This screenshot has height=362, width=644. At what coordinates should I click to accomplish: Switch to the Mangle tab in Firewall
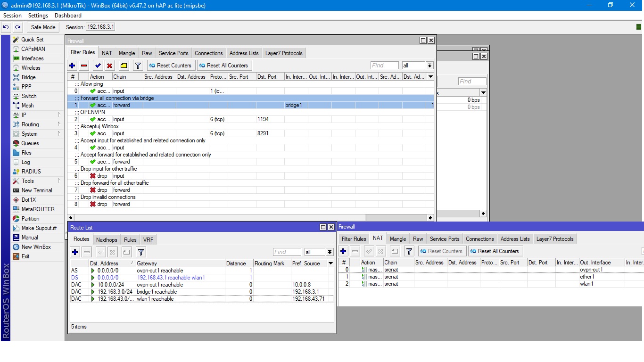pyautogui.click(x=127, y=53)
